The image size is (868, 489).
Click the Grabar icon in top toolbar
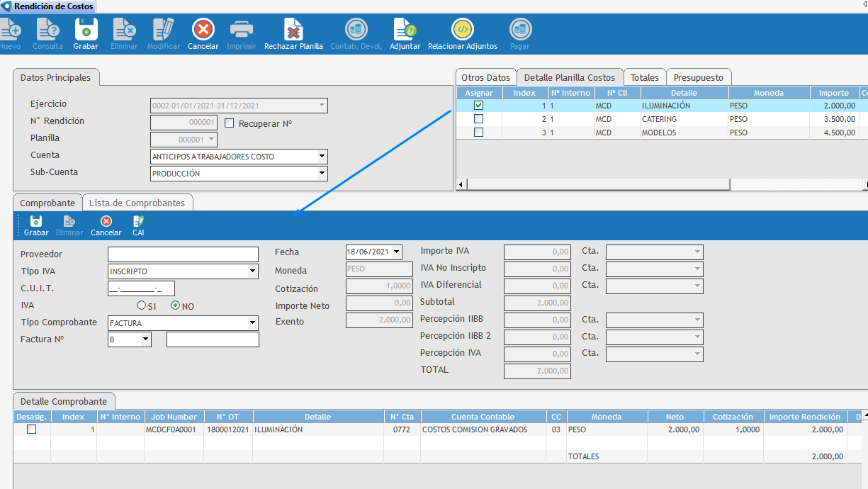[x=86, y=30]
